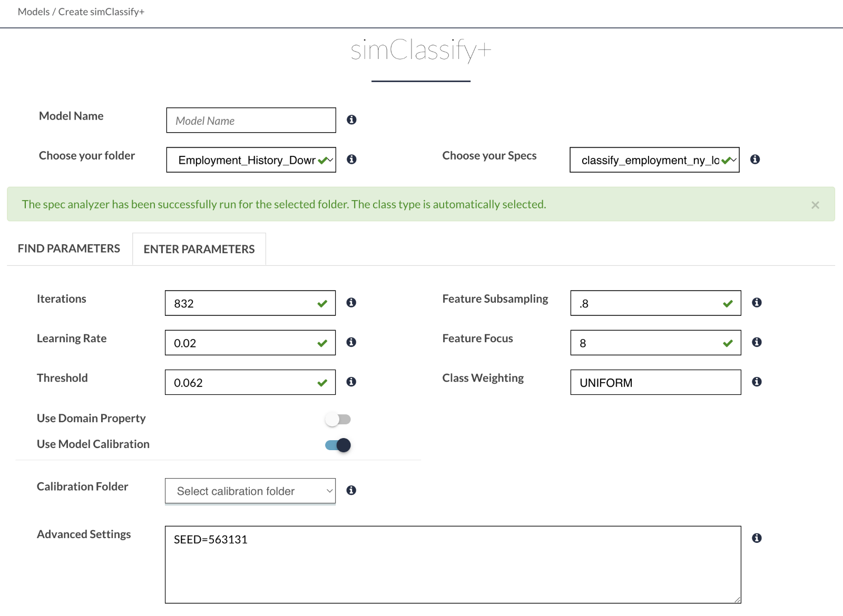843x616 pixels.
Task: Open info tooltip for Class Weighting
Action: 757,382
